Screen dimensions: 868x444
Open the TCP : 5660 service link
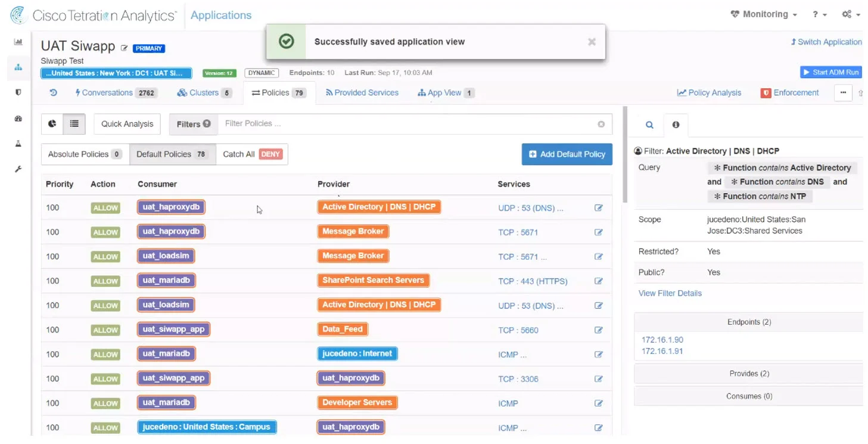[x=518, y=330]
